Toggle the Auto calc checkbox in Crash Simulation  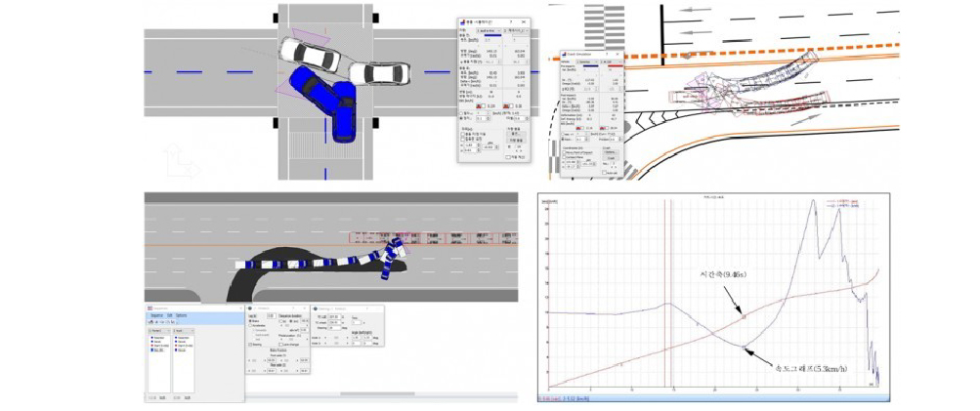(603, 172)
